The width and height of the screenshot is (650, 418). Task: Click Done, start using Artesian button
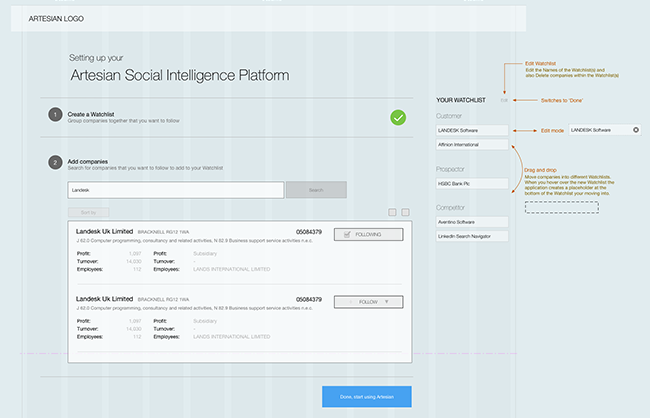[366, 397]
